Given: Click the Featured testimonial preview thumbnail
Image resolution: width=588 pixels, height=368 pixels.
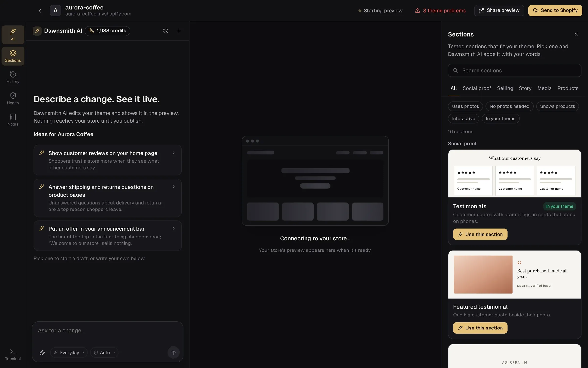Looking at the screenshot, I should pos(514,275).
